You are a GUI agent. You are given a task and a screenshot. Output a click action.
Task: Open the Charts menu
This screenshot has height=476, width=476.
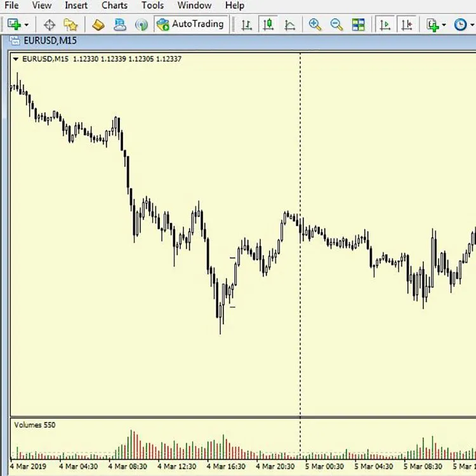pyautogui.click(x=114, y=6)
